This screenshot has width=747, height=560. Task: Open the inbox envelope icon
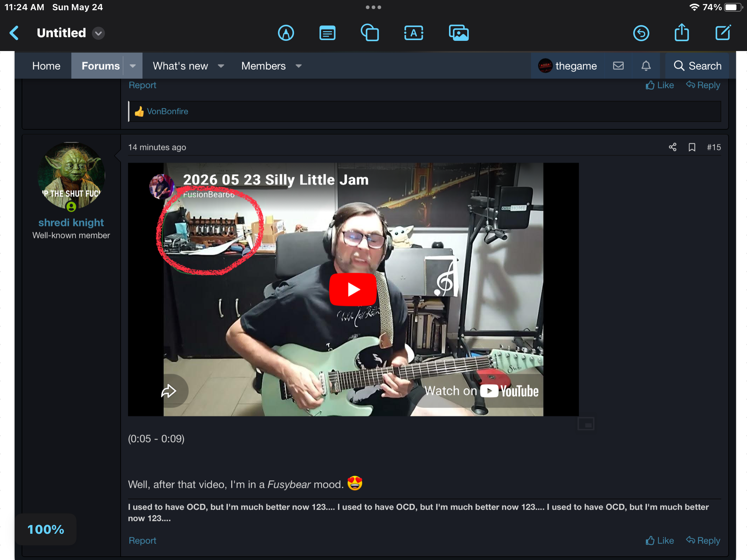[618, 66]
